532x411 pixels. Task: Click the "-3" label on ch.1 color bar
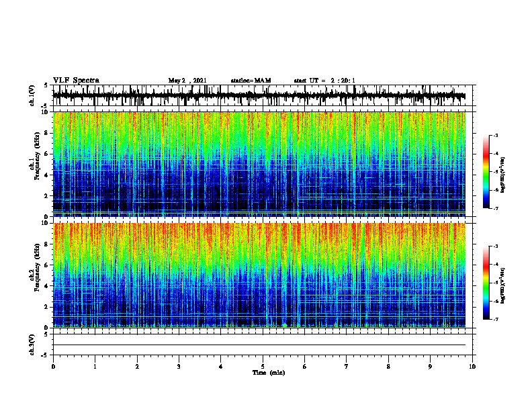coord(496,136)
